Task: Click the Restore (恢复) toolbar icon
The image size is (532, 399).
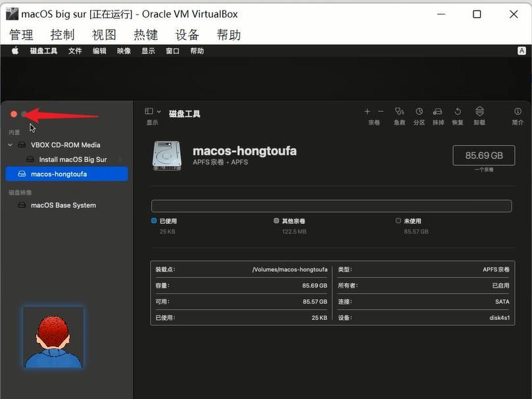Action: pyautogui.click(x=458, y=112)
